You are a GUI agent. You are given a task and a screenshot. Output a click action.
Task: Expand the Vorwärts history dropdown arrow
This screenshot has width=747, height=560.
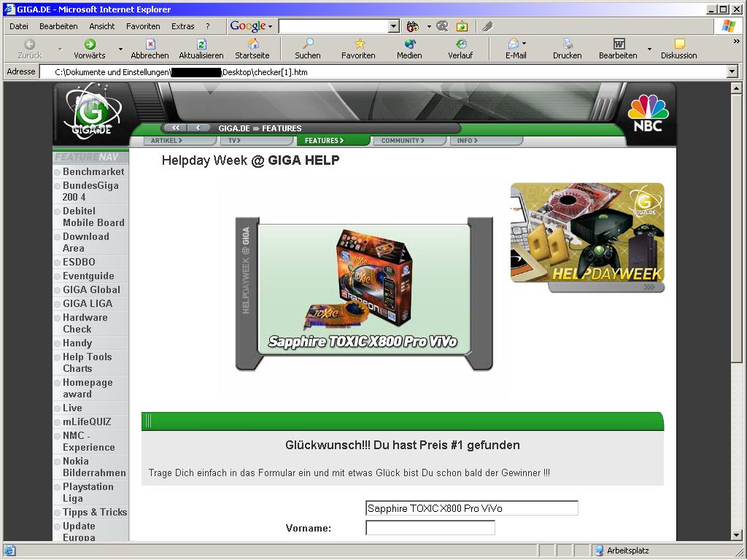(120, 49)
